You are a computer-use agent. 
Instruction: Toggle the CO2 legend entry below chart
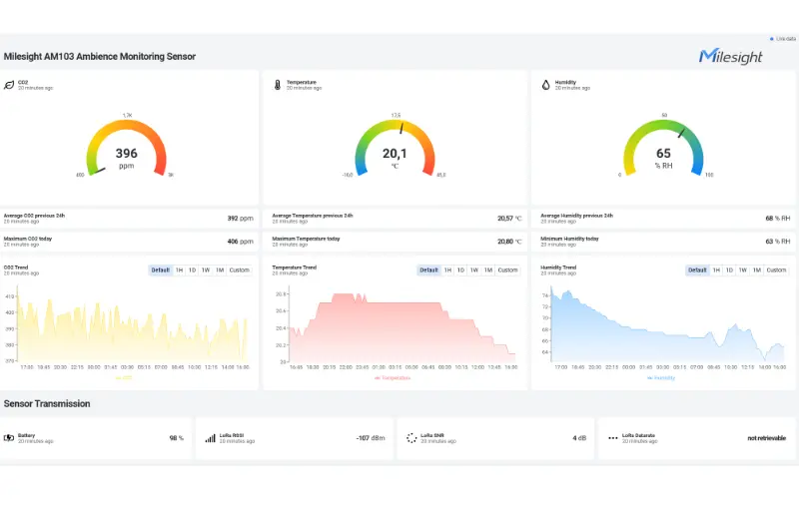[124, 377]
